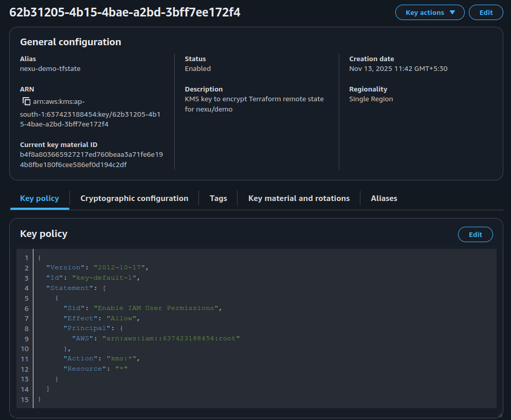Edit the key general configuration

coord(486,12)
